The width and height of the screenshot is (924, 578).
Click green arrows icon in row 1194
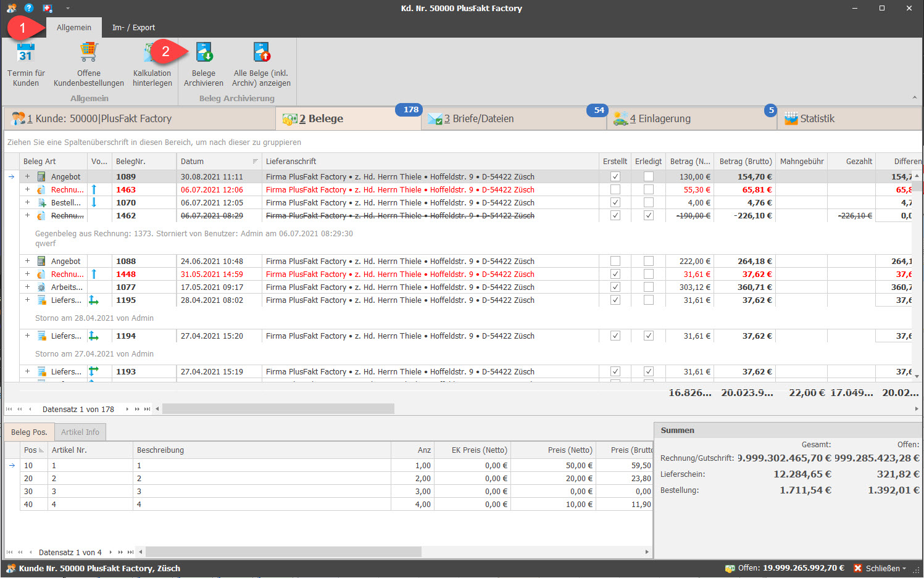click(94, 336)
